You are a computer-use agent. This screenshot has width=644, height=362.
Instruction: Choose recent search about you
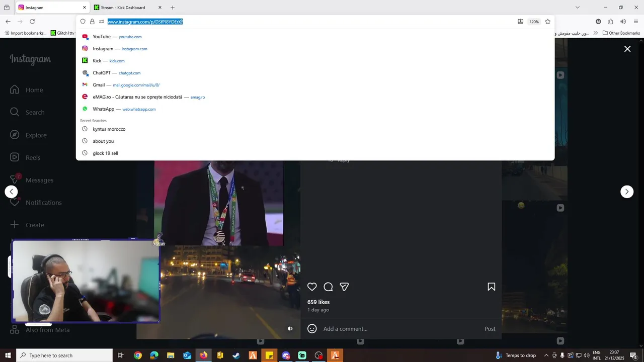(x=315, y=141)
